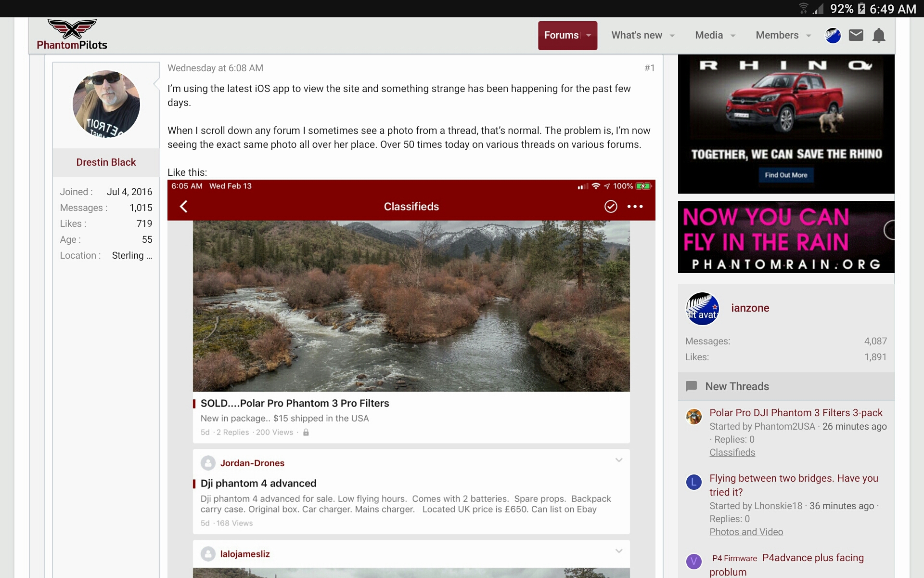This screenshot has height=578, width=924.
Task: Select the P4 Firmware thread prefix
Action: click(x=734, y=558)
